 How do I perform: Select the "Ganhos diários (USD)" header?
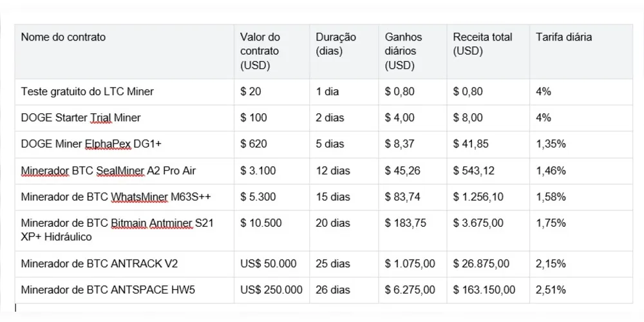pyautogui.click(x=401, y=52)
